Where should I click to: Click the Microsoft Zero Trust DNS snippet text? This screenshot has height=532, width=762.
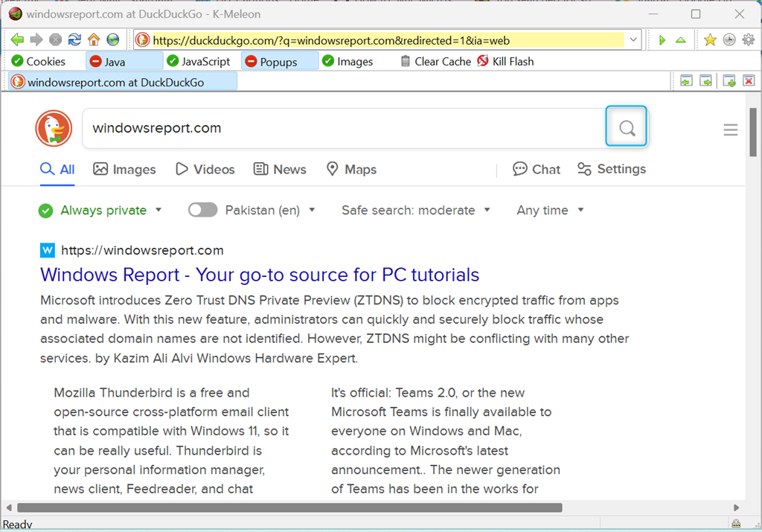point(334,329)
